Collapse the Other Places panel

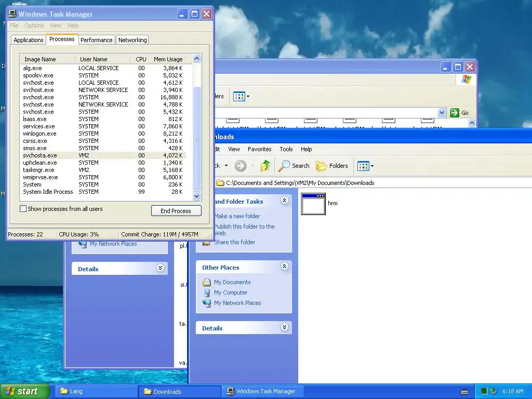tap(284, 267)
